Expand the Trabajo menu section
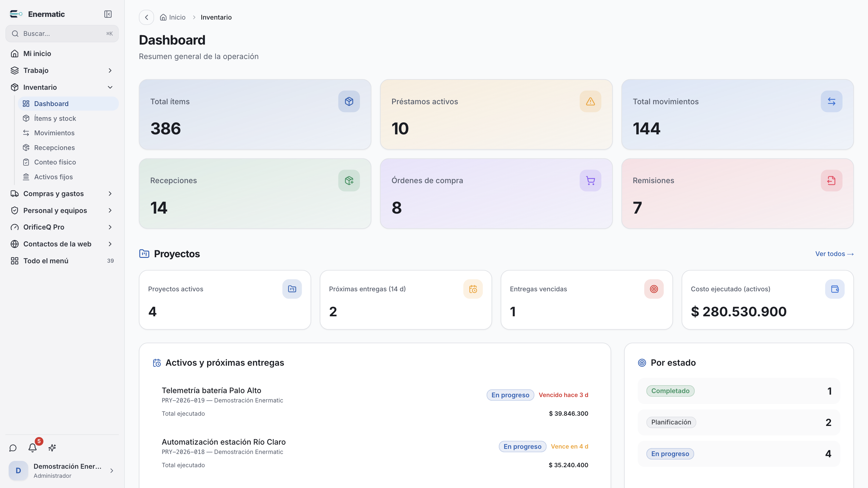The image size is (868, 488). pyautogui.click(x=62, y=70)
